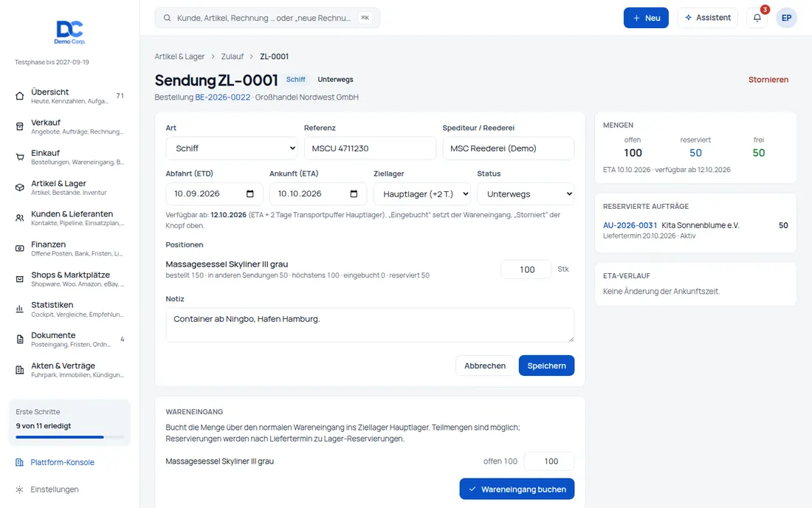Click the Einstellungen gear icon
Screen dimensions: 812x508
(x=19, y=490)
